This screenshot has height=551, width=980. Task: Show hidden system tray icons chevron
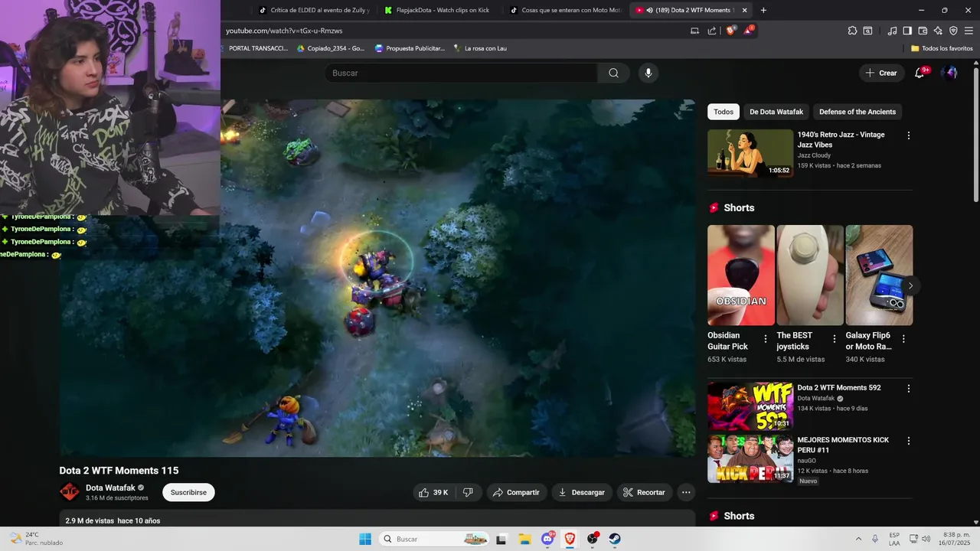(857, 539)
